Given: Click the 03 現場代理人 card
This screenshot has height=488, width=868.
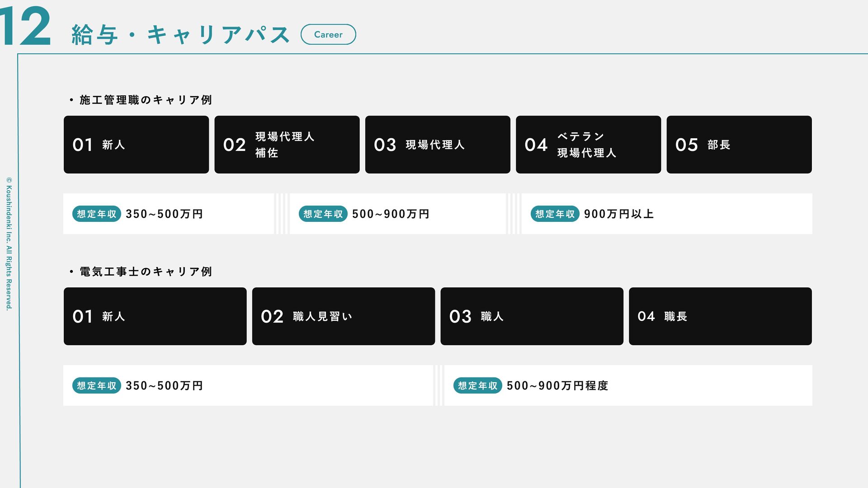Looking at the screenshot, I should [437, 145].
